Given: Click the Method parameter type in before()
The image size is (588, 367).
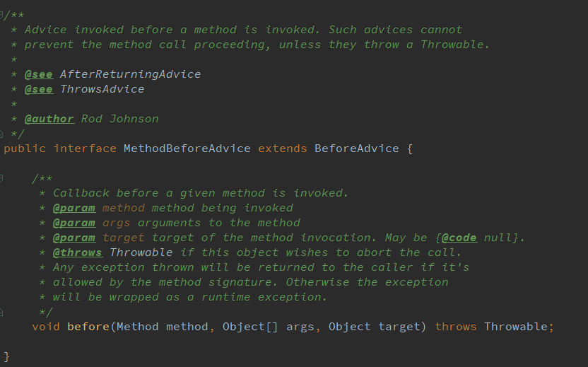Looking at the screenshot, I should [x=137, y=327].
